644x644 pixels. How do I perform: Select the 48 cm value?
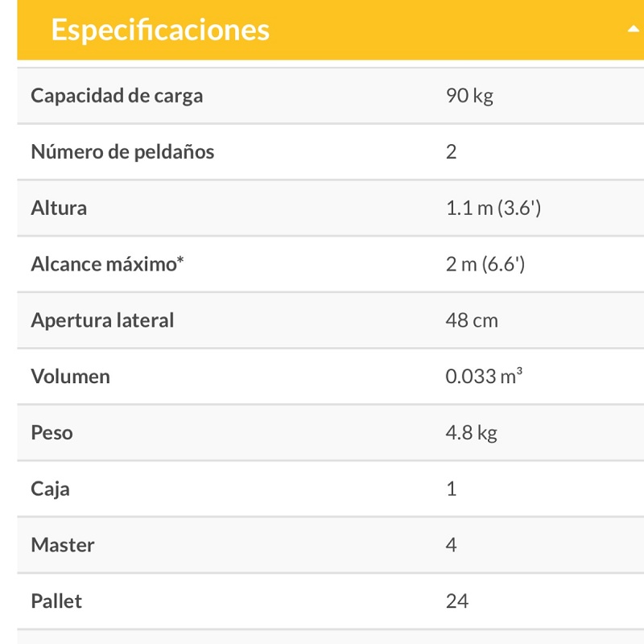pyautogui.click(x=472, y=320)
